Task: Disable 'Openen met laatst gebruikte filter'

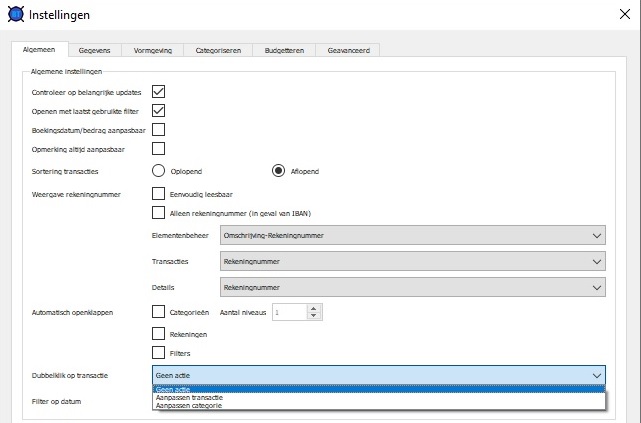Action: tap(158, 111)
